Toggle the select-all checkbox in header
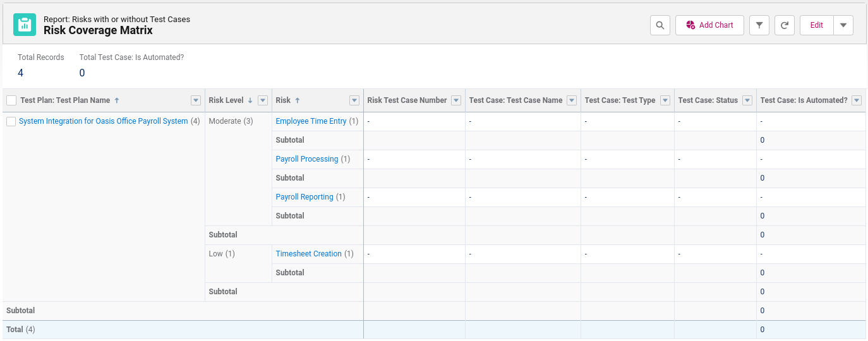The width and height of the screenshot is (868, 341). click(11, 100)
